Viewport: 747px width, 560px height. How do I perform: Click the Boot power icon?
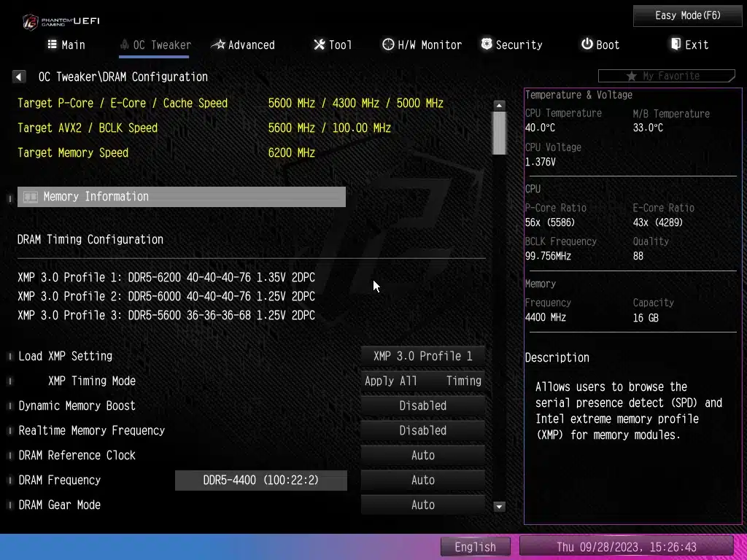[587, 44]
